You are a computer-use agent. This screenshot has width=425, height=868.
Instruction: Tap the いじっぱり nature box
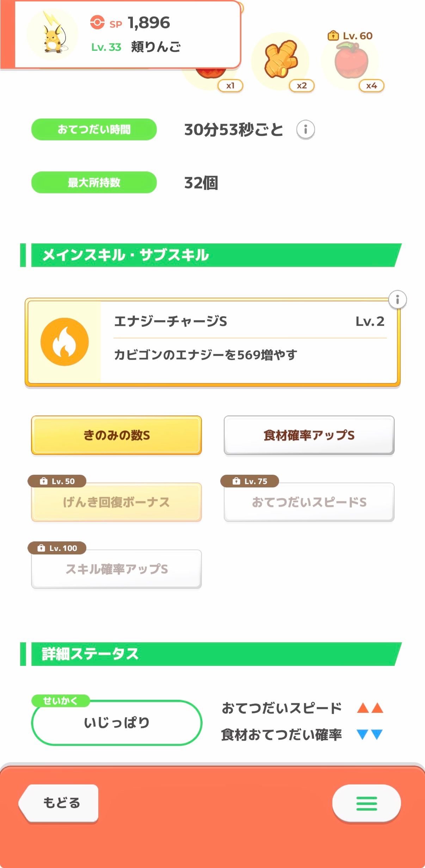[x=117, y=722]
